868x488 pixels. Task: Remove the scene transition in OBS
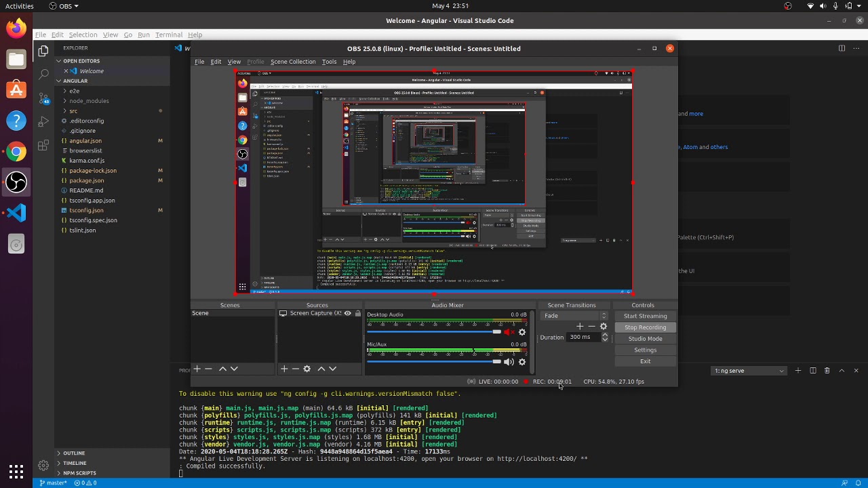click(591, 327)
